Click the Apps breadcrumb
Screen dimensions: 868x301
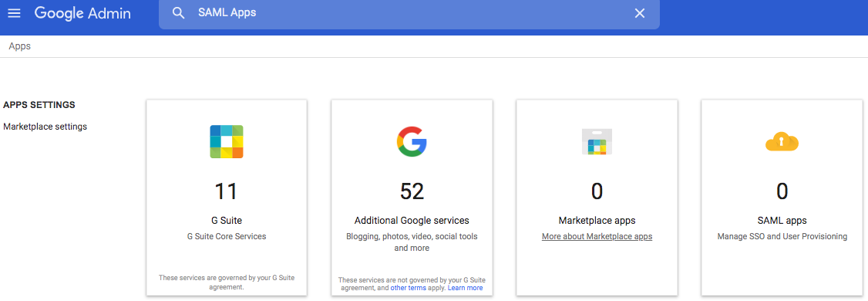point(19,46)
